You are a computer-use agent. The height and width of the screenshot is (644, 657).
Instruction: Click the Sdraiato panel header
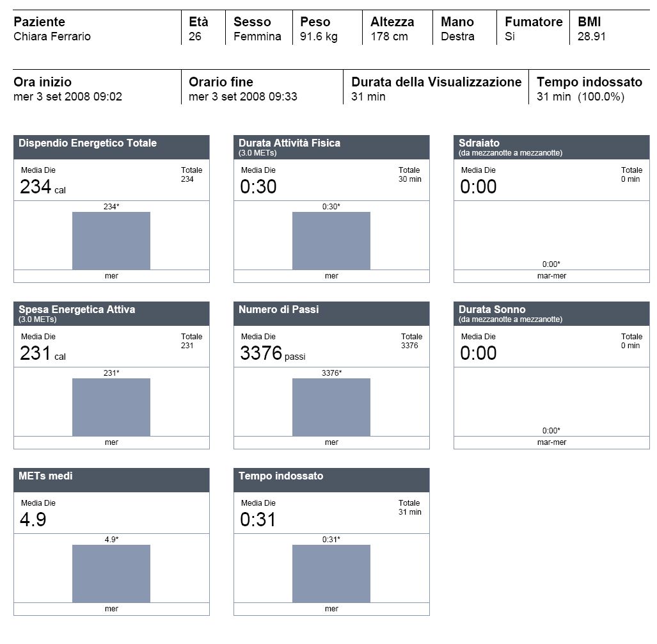(551, 147)
